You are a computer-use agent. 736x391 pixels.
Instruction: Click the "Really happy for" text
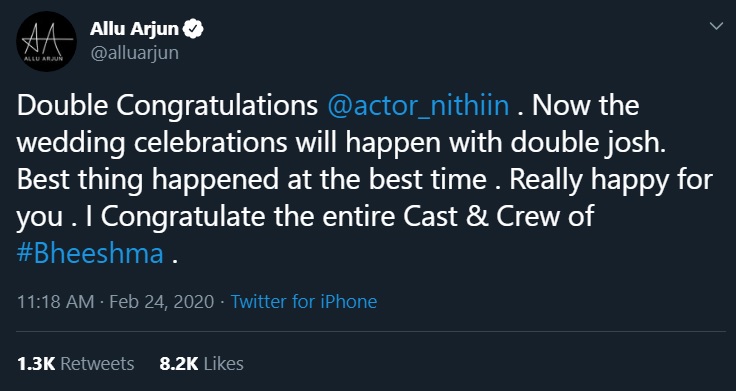coord(612,181)
